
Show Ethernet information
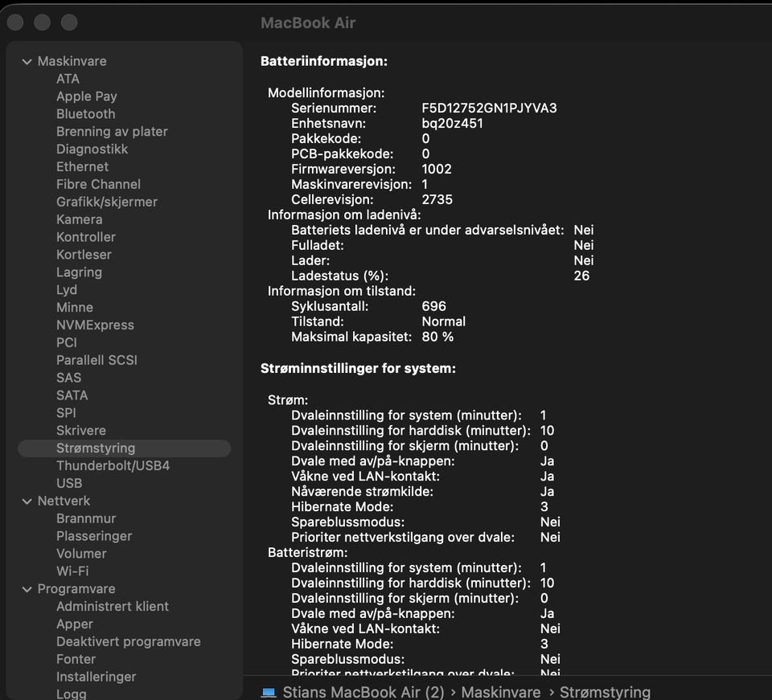click(82, 166)
